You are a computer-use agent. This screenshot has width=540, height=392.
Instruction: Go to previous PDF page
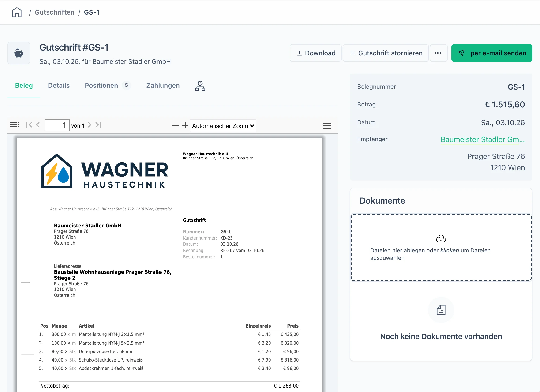[x=38, y=125]
